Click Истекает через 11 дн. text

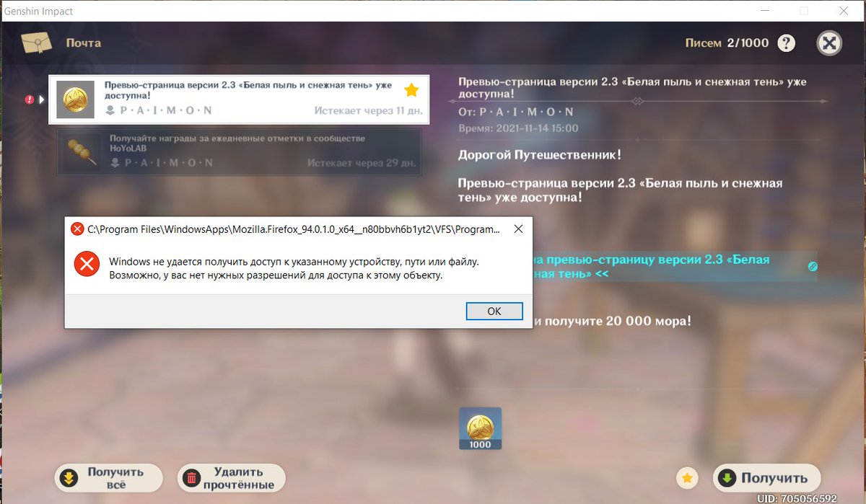(x=368, y=111)
